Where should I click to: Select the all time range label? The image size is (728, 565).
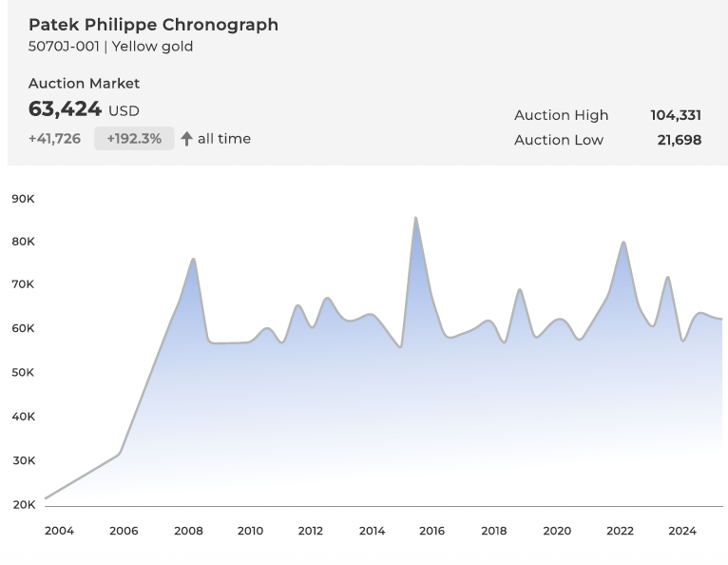click(x=224, y=139)
